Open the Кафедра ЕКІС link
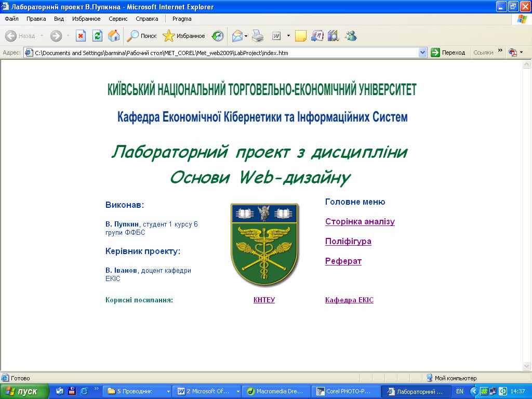Screen dimensions: 532x399 tap(349, 300)
